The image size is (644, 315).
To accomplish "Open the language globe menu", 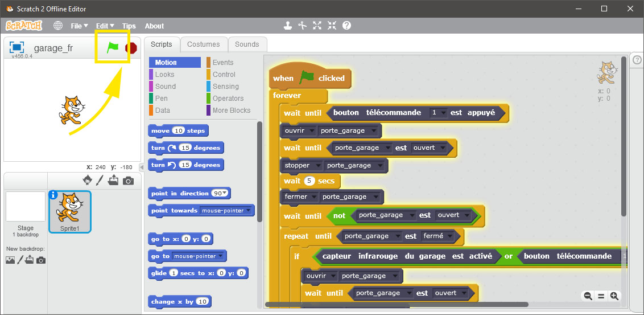I will 58,26.
